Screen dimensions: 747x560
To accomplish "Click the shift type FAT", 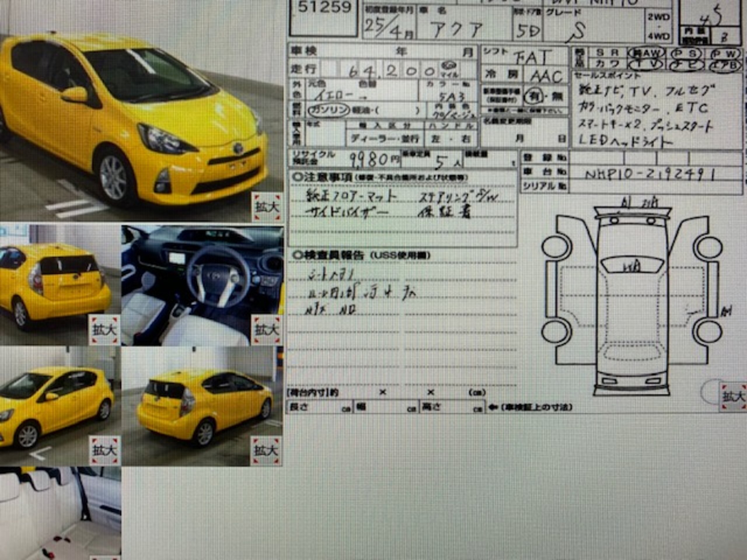I will 532,58.
